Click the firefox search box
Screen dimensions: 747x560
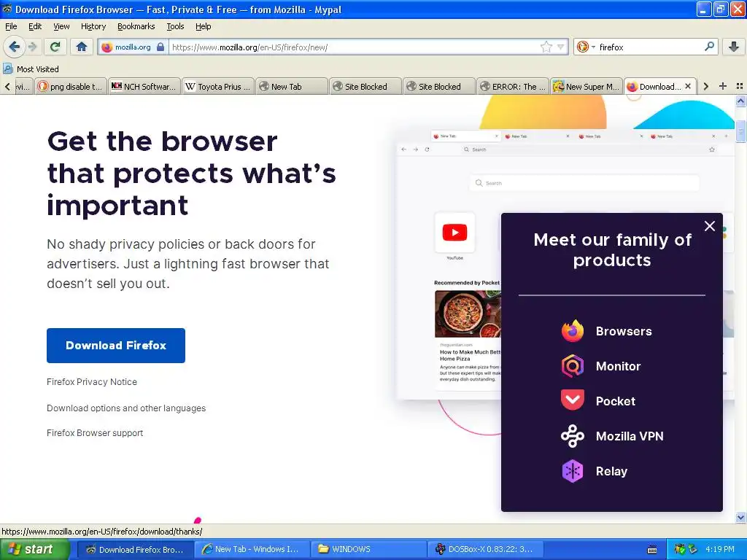[x=650, y=47]
